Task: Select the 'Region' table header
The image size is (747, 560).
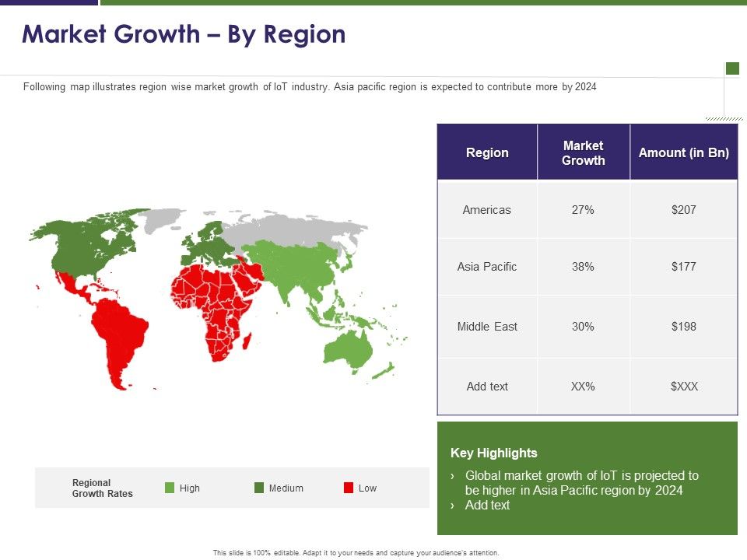Action: tap(487, 152)
